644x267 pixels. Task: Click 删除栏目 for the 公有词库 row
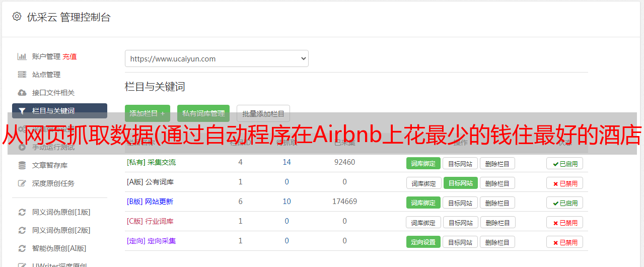[x=497, y=183]
